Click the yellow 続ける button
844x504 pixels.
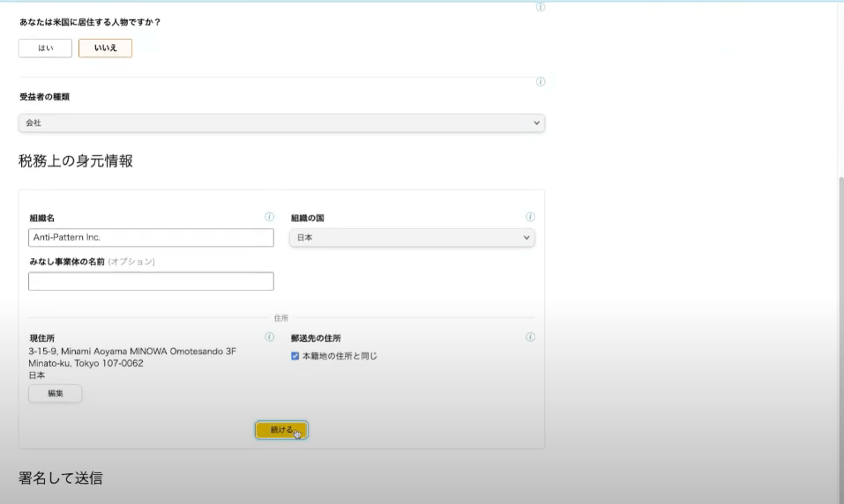[x=281, y=430]
